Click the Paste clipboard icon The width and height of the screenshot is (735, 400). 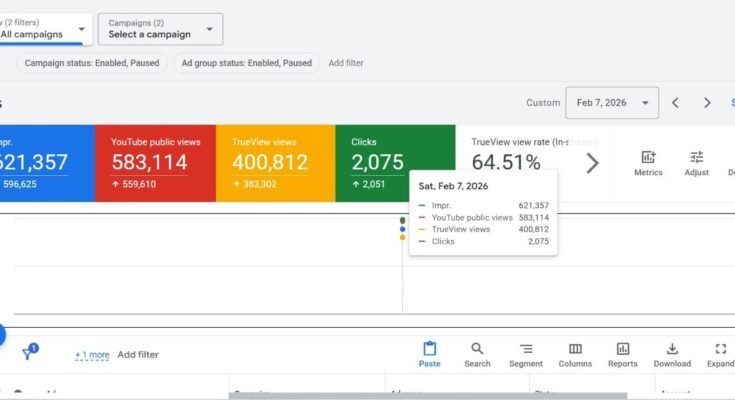click(430, 349)
